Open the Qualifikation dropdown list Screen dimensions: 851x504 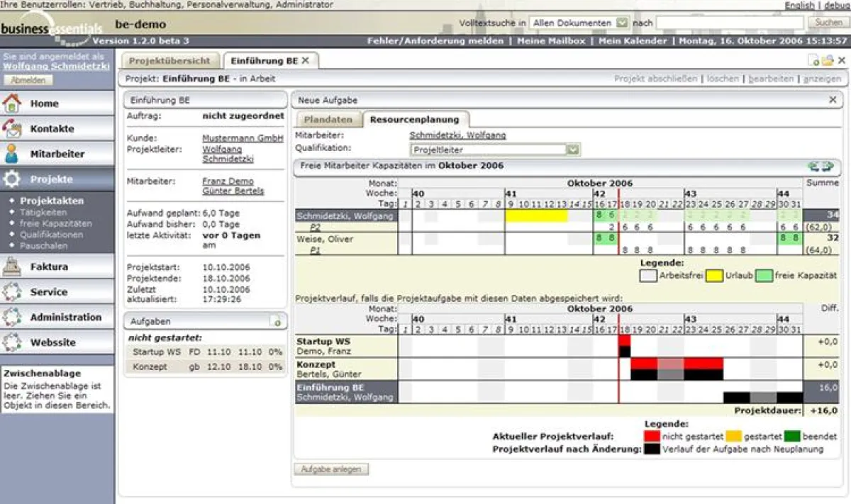[573, 150]
